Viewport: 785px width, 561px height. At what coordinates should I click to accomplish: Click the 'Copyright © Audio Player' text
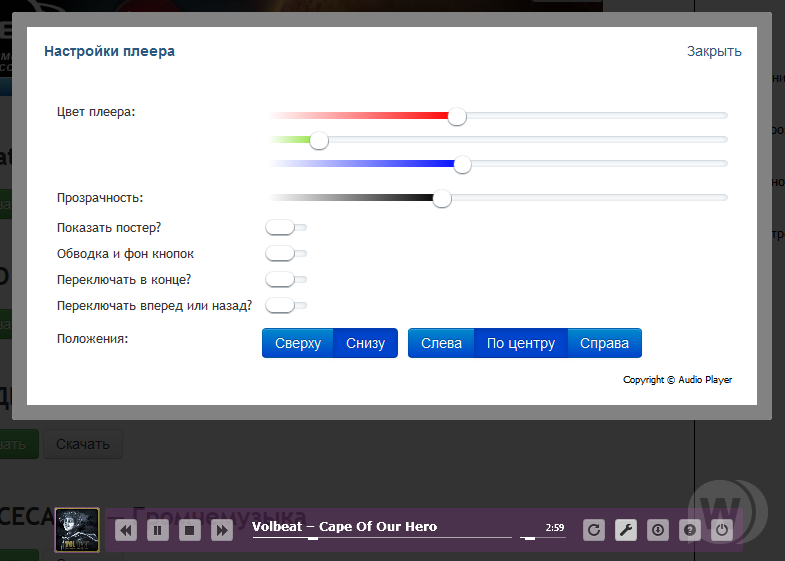[x=677, y=380]
